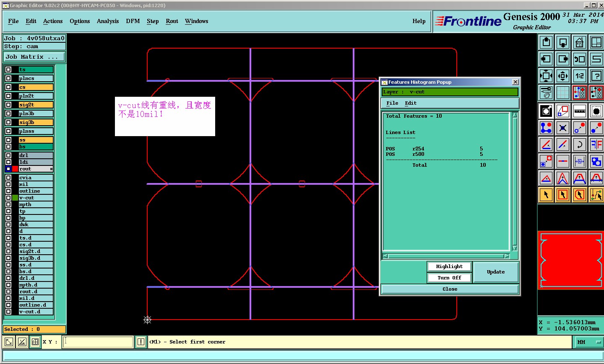Click the pan down arrow icon

click(x=563, y=42)
